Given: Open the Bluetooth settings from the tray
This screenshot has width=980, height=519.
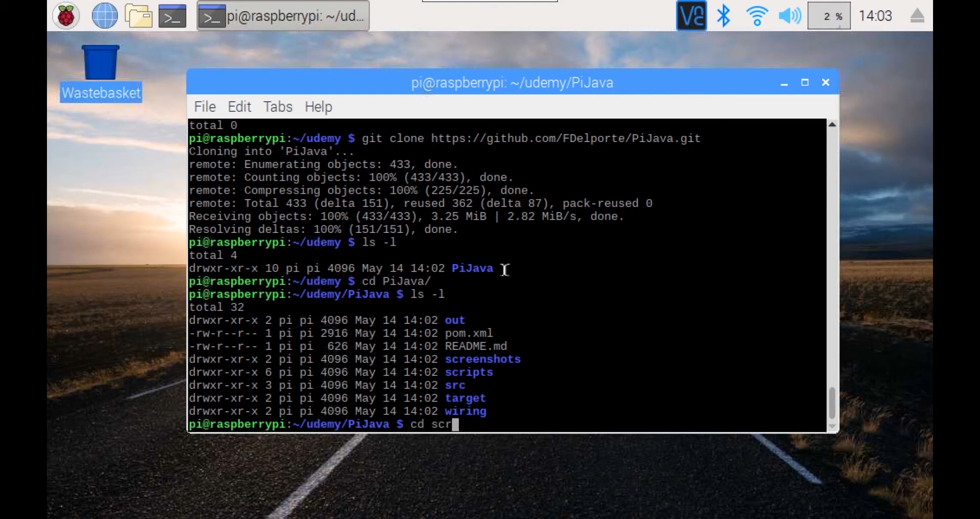Looking at the screenshot, I should pos(724,15).
